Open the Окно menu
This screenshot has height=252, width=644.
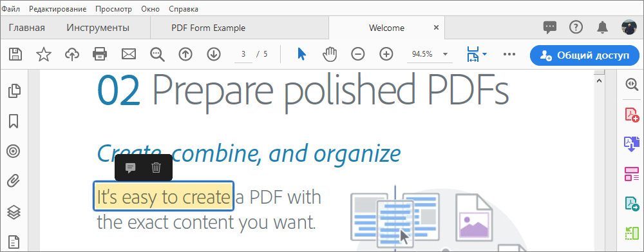151,8
